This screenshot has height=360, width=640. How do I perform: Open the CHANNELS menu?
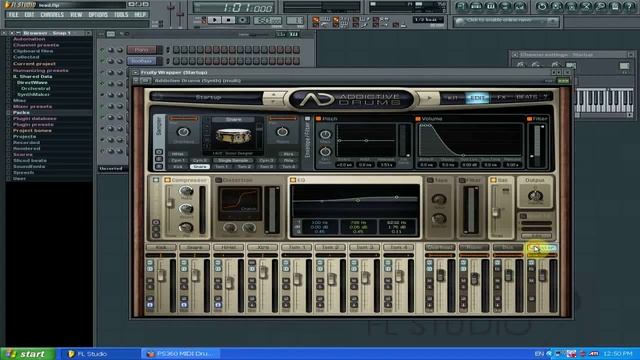click(52, 14)
